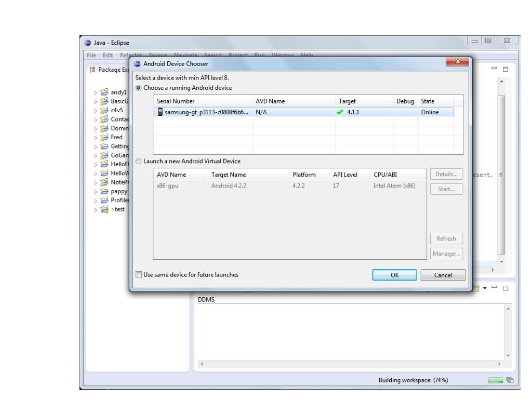Click the 4.1.1 target cell
The image size is (532, 399).
(353, 112)
